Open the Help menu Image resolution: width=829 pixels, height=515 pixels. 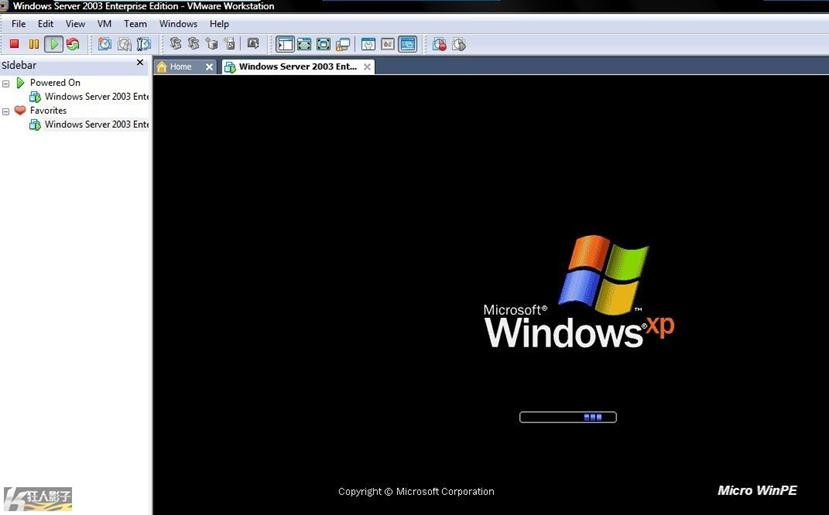pyautogui.click(x=219, y=24)
